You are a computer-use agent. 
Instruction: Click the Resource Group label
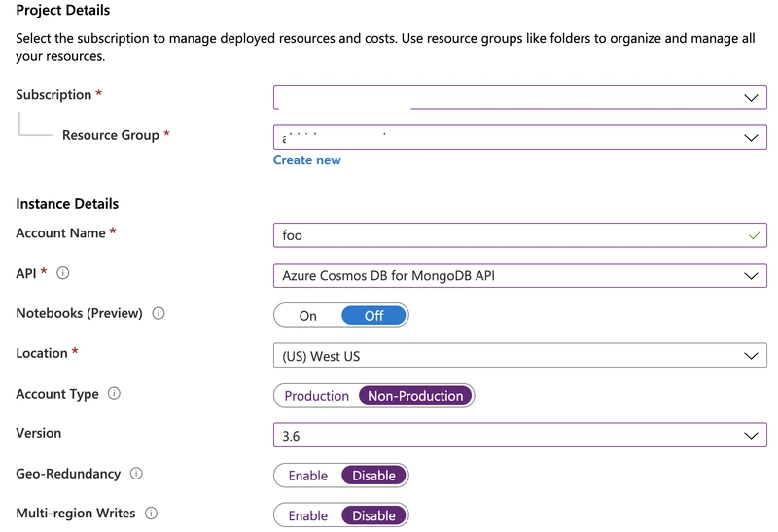coord(111,135)
